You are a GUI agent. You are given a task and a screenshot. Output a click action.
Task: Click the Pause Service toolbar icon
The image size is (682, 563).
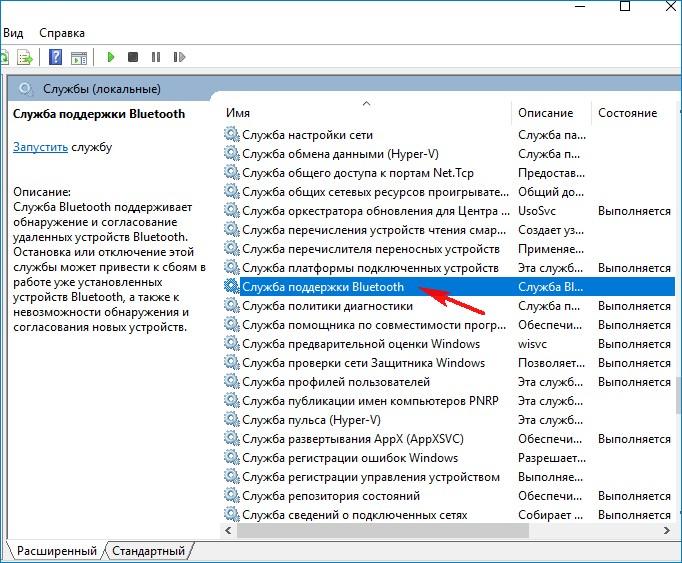pyautogui.click(x=156, y=57)
